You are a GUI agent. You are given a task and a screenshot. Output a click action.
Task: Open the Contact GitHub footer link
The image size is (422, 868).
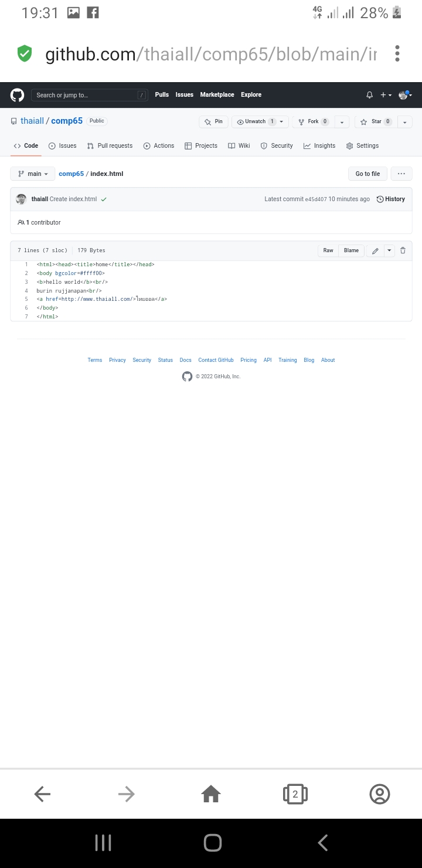(216, 360)
